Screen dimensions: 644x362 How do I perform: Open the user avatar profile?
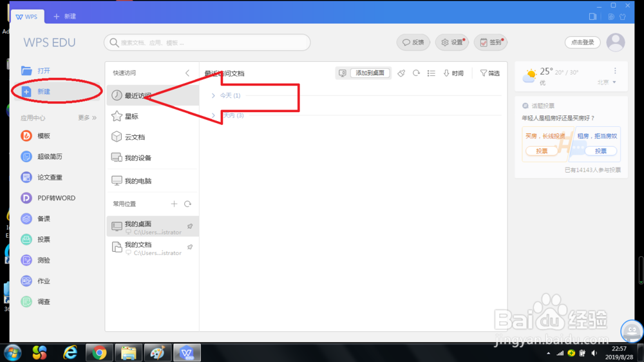click(x=616, y=43)
